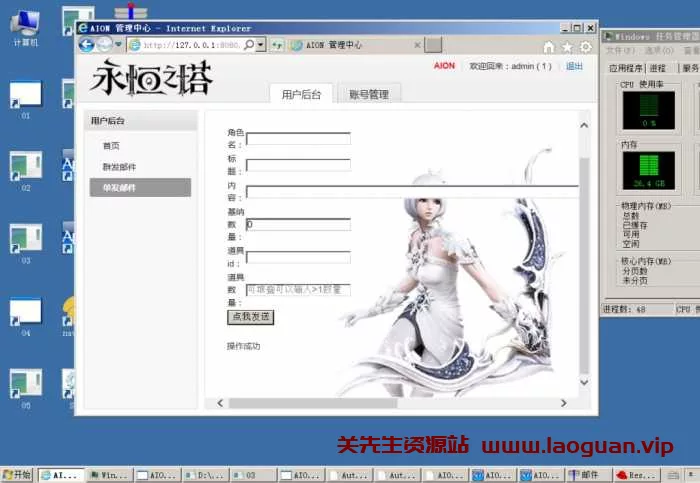Click the 内容 input field
The image size is (700, 483).
pyautogui.click(x=412, y=191)
